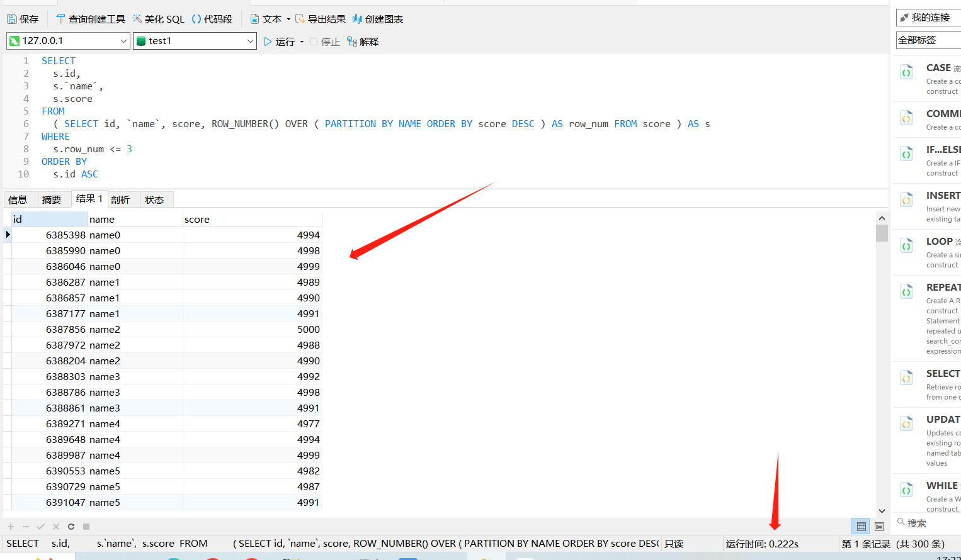This screenshot has width=961, height=560.
Task: Click Export Result (导出结果)
Action: [x=321, y=19]
